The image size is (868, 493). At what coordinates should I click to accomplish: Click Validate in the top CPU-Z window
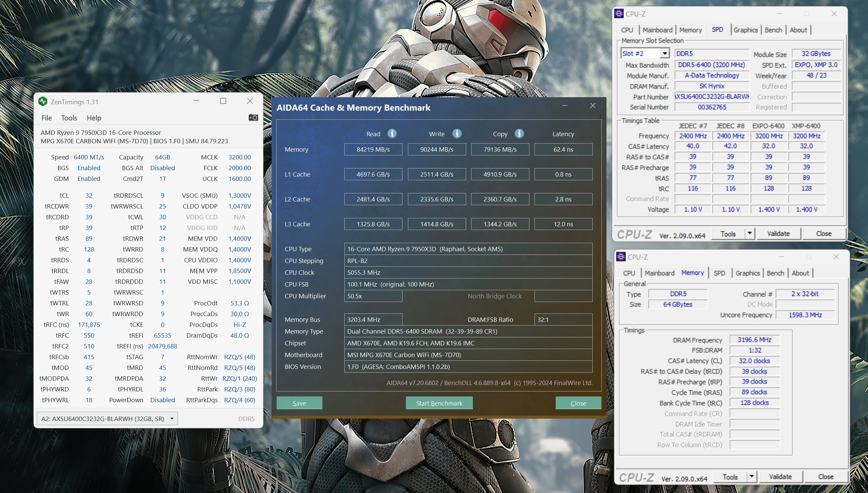(778, 233)
